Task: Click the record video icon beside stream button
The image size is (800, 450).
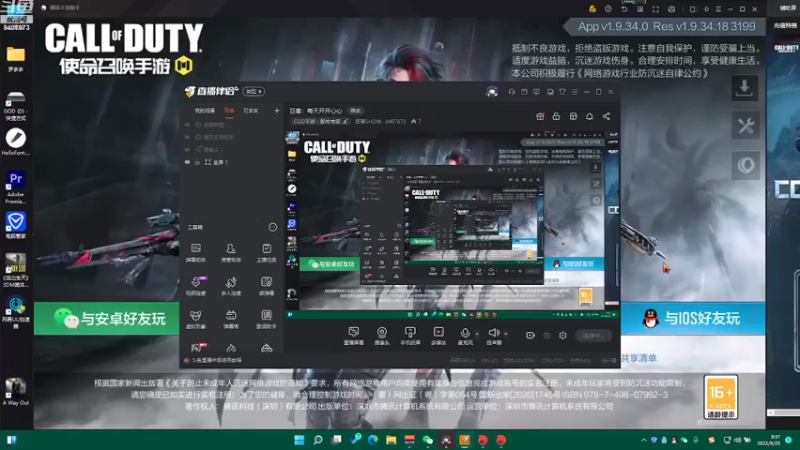Action: tap(530, 335)
